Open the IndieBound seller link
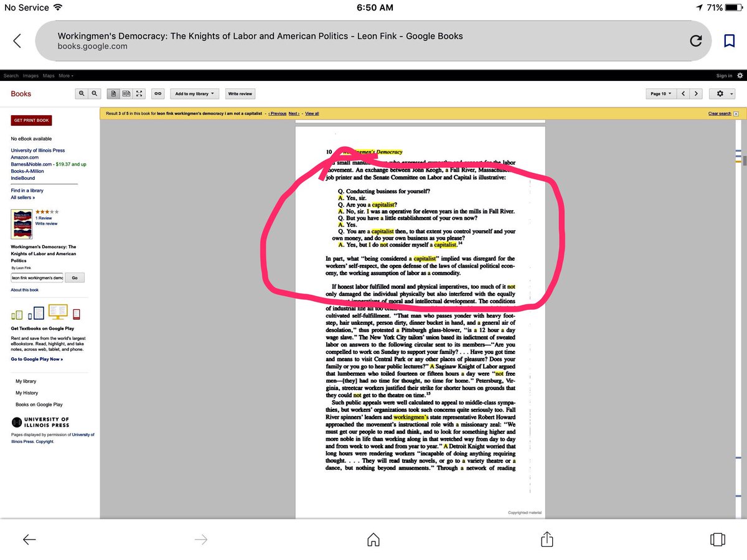This screenshot has height=560, width=747. point(23,178)
